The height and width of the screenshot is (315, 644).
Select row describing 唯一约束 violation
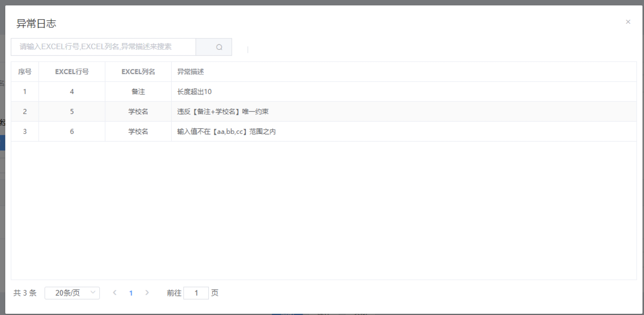pos(223,112)
